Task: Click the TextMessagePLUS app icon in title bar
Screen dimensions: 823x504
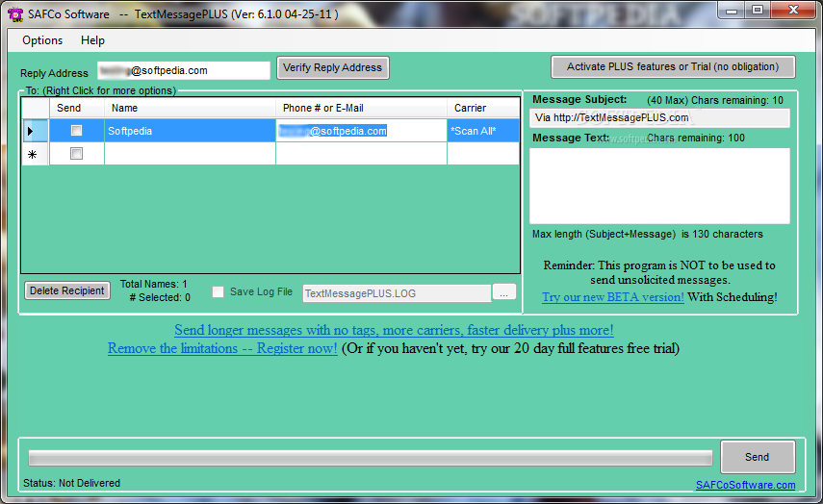Action: tap(15, 14)
